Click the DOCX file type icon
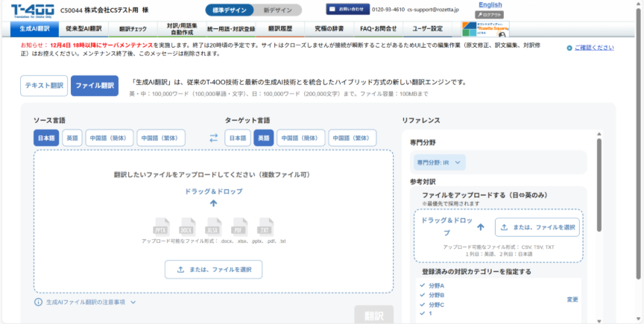Screen dimensions: 644x324 (x=187, y=226)
